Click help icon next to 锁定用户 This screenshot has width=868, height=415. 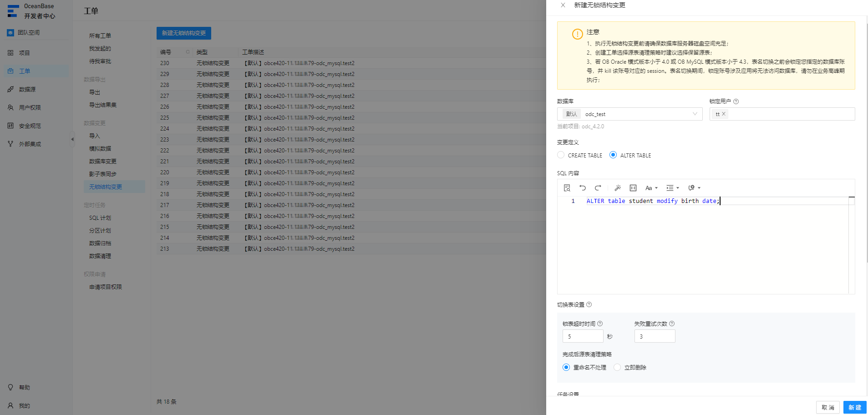pyautogui.click(x=736, y=101)
